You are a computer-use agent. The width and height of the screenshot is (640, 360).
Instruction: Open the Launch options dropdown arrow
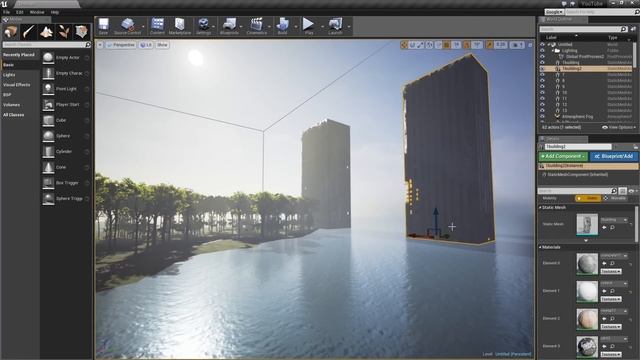pos(349,27)
